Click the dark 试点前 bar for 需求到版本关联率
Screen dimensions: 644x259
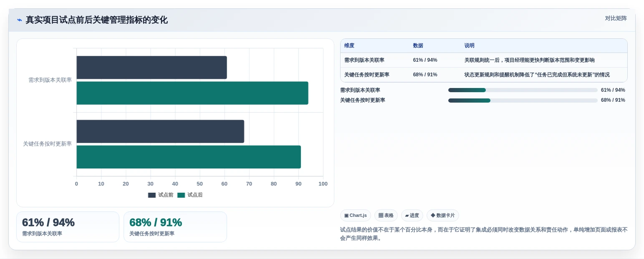click(152, 68)
